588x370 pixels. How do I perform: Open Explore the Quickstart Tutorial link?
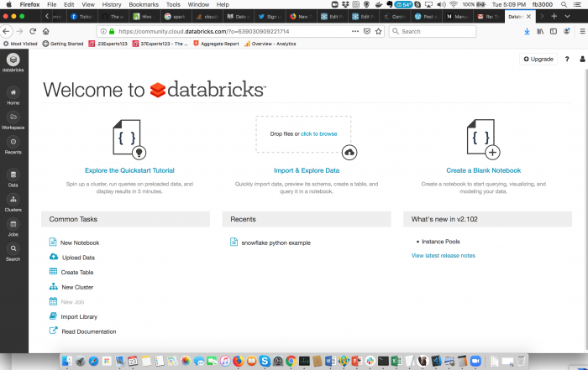click(x=129, y=170)
